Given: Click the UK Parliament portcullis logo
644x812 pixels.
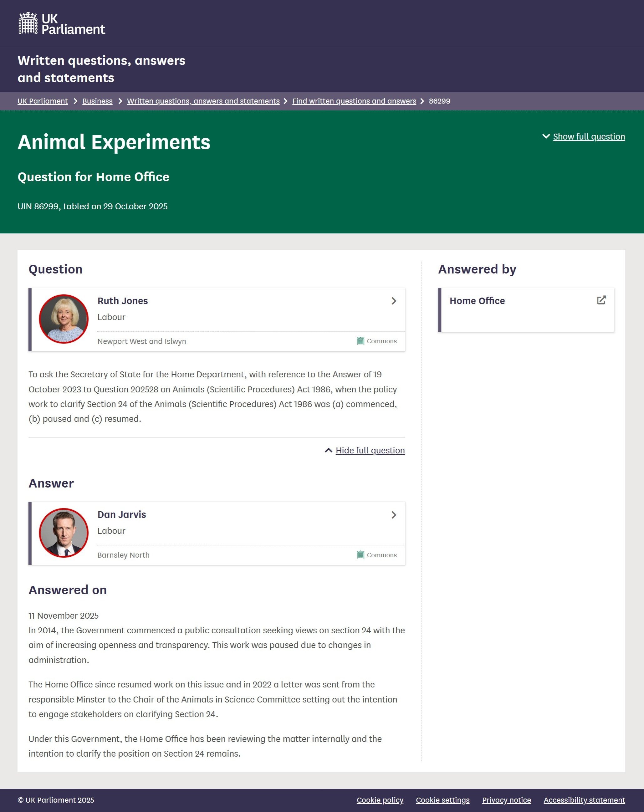Looking at the screenshot, I should pyautogui.click(x=28, y=23).
